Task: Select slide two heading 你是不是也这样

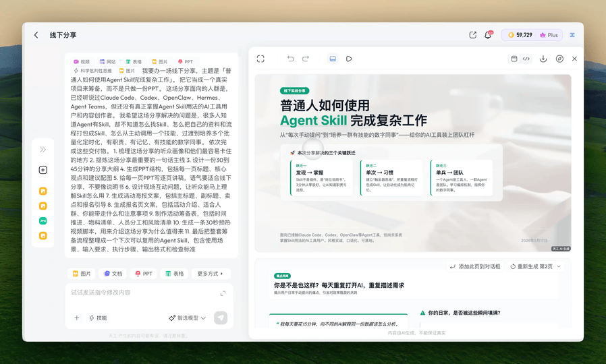Action: (339, 285)
